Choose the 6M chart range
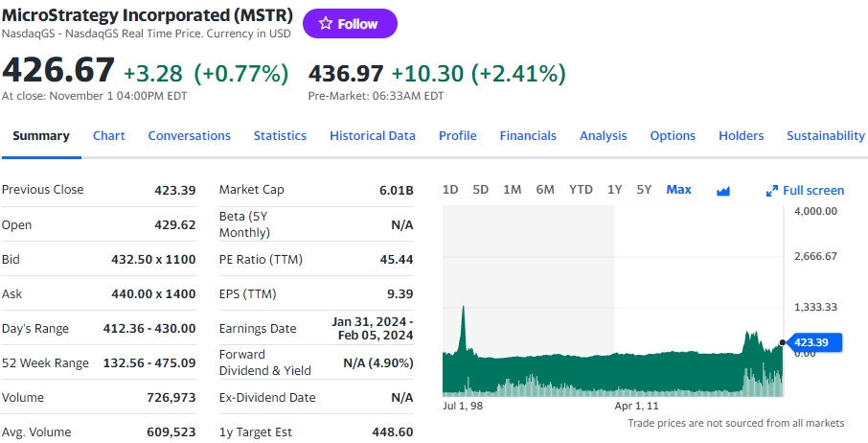The height and width of the screenshot is (443, 868). (545, 190)
